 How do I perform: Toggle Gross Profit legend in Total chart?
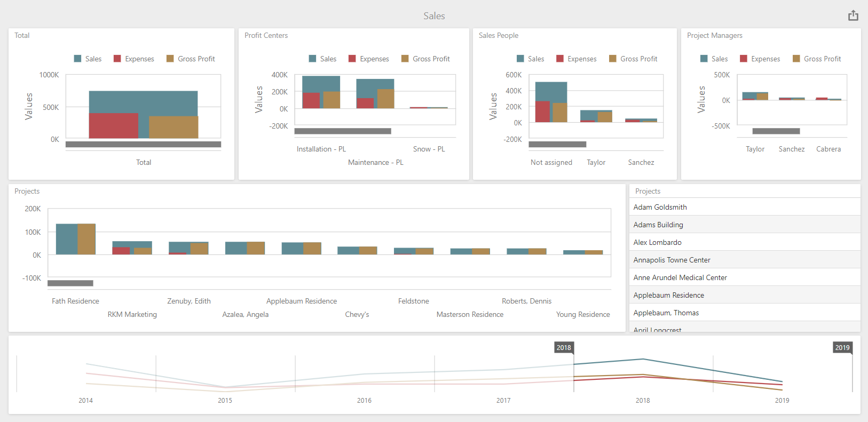click(x=191, y=59)
